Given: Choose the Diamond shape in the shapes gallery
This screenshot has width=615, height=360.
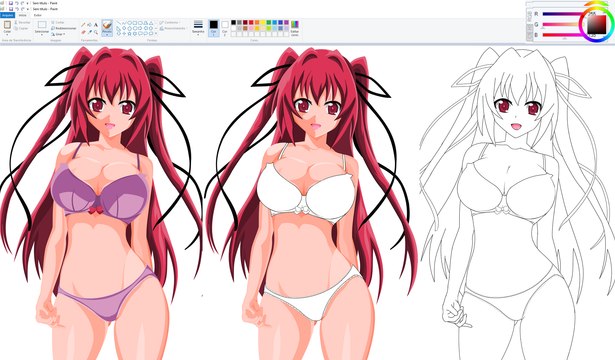Looking at the screenshot, I should 124,28.
